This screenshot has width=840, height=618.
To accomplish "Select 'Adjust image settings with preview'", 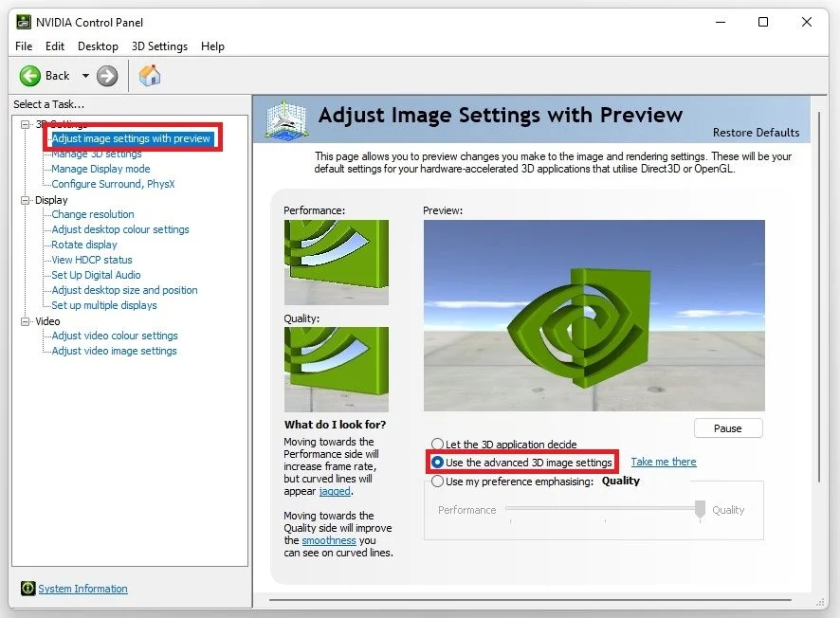I will [131, 138].
